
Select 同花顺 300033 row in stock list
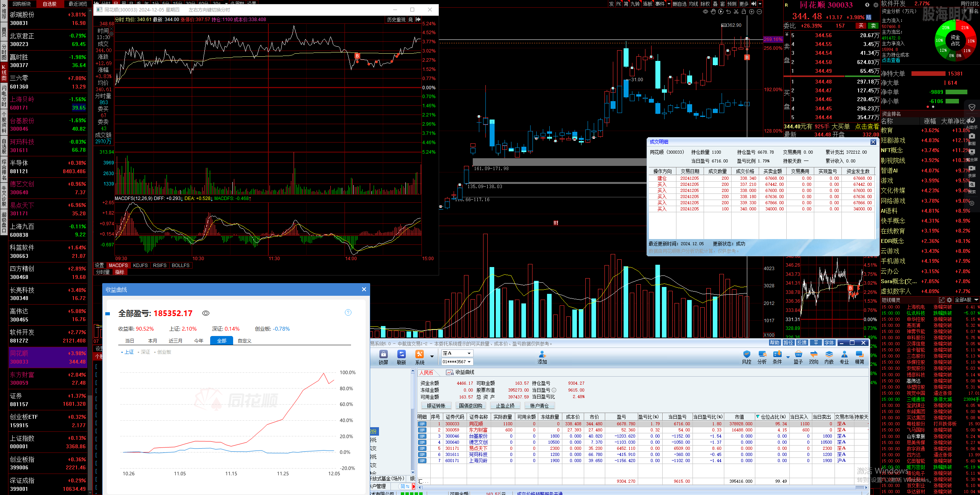[x=48, y=357]
